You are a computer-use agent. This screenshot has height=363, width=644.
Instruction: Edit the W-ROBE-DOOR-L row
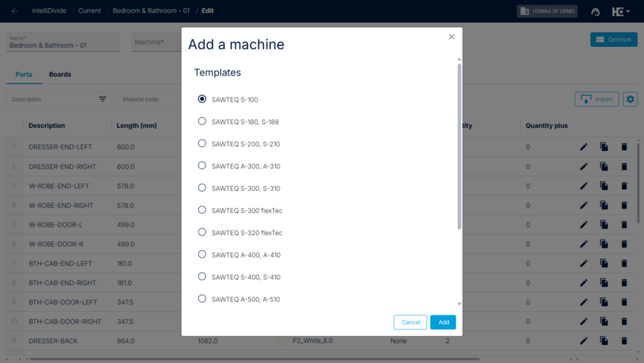tap(584, 225)
